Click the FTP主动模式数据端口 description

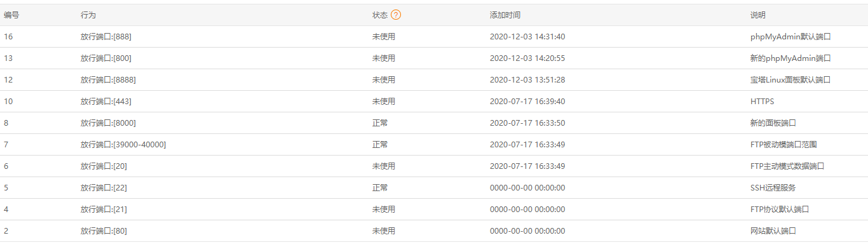click(x=787, y=166)
